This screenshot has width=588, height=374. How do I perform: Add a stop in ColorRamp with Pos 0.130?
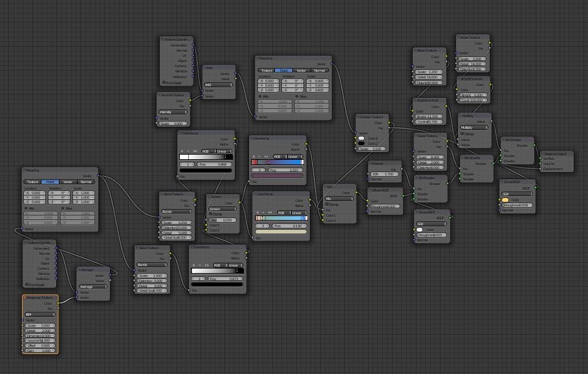257,213
